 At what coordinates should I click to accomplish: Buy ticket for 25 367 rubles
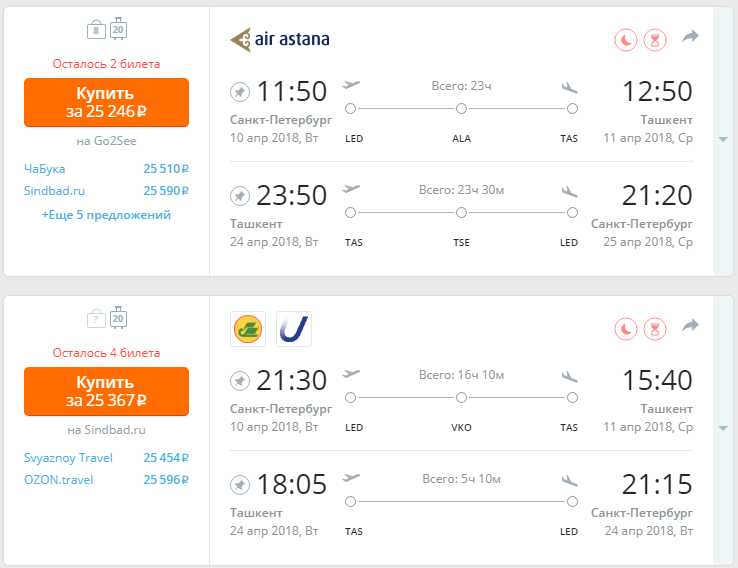(106, 392)
